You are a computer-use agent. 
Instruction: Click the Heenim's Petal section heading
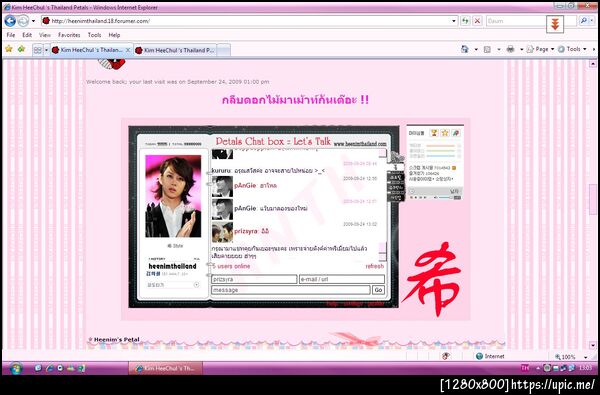click(116, 340)
